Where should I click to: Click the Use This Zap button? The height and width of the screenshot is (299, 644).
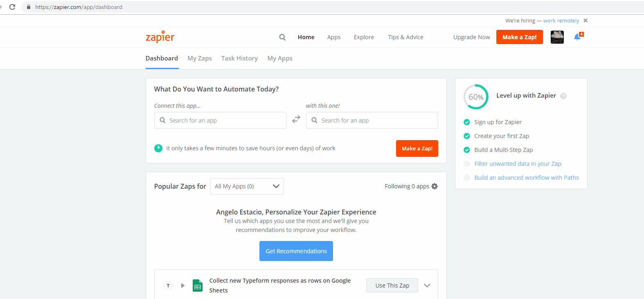pyautogui.click(x=392, y=286)
